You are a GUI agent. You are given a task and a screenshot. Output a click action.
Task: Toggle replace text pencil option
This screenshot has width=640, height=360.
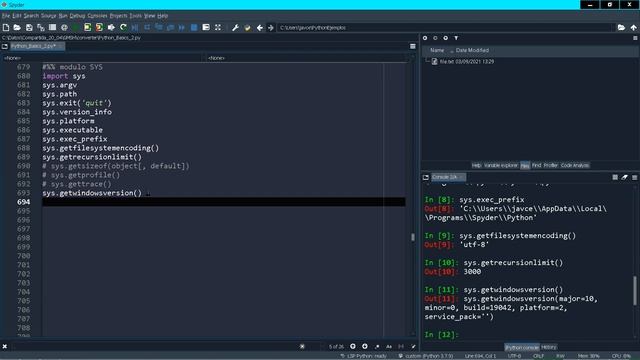(413, 347)
